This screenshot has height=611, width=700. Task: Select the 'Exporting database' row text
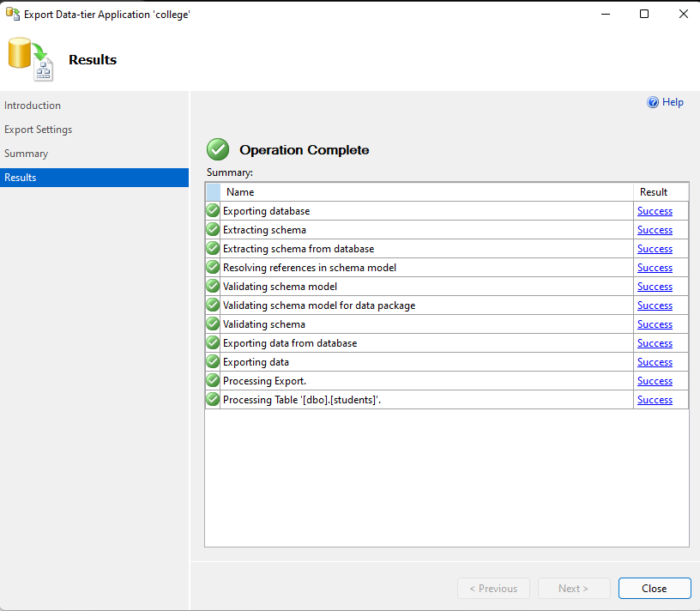coord(266,211)
